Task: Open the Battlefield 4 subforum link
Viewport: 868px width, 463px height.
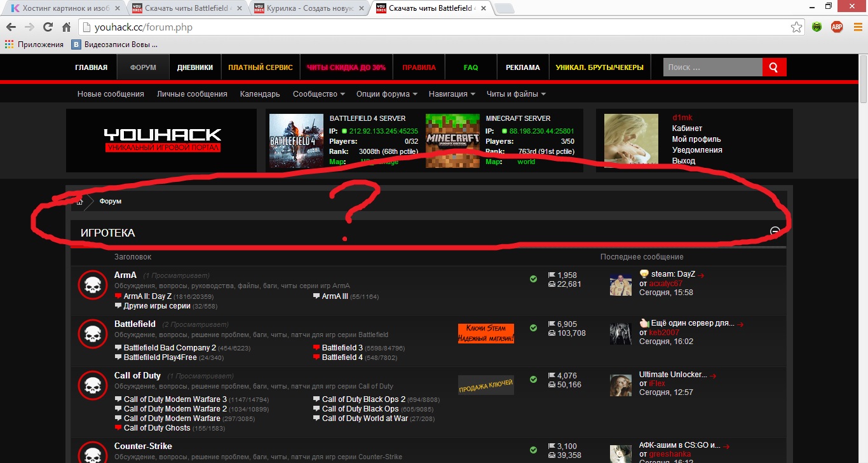Action: pos(342,357)
